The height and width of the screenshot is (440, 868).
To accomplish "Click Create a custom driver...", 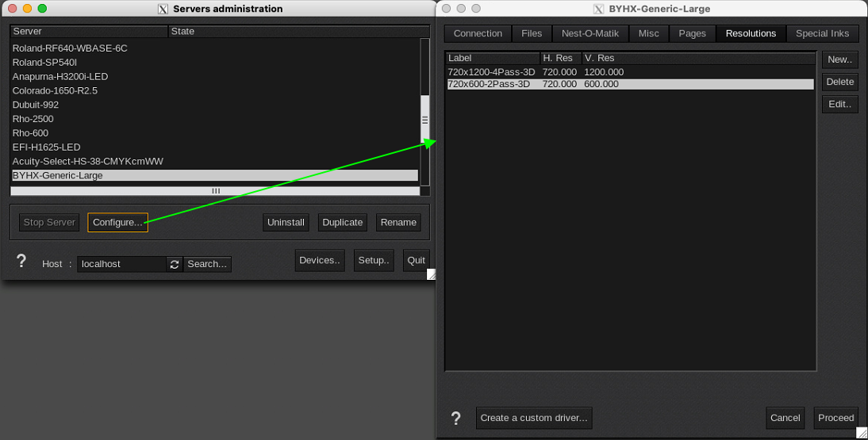I will (x=534, y=418).
